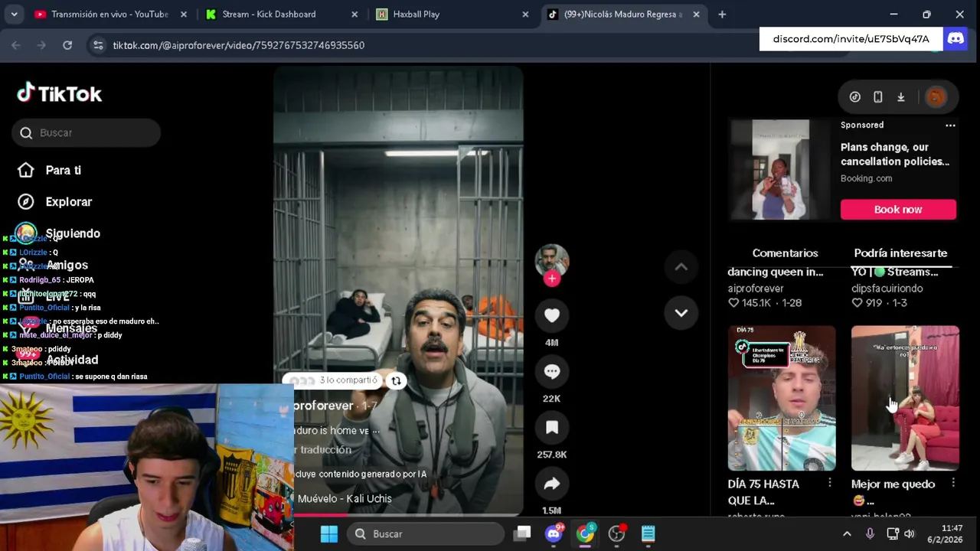Follow creator with the red plus badge
This screenshot has width=980, height=551.
(x=551, y=279)
